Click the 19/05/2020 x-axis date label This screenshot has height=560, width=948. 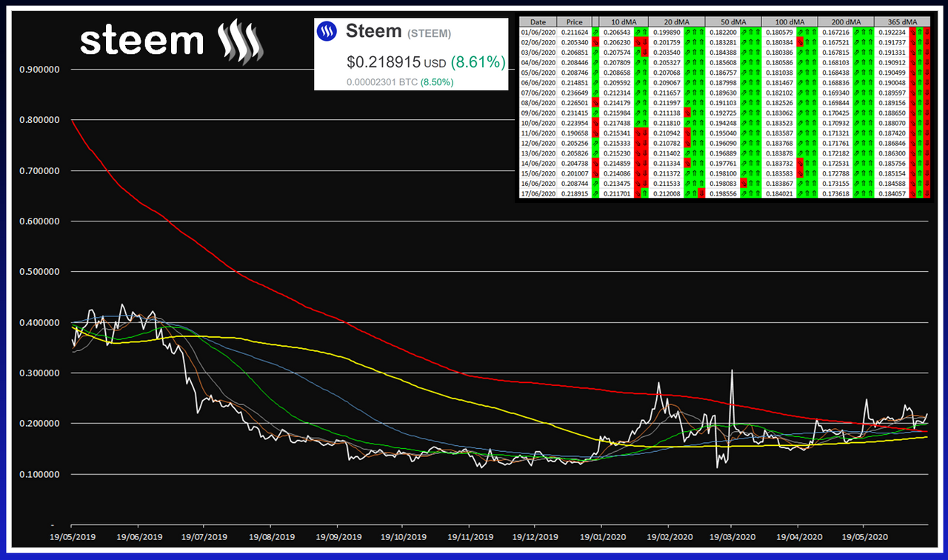pos(864,536)
